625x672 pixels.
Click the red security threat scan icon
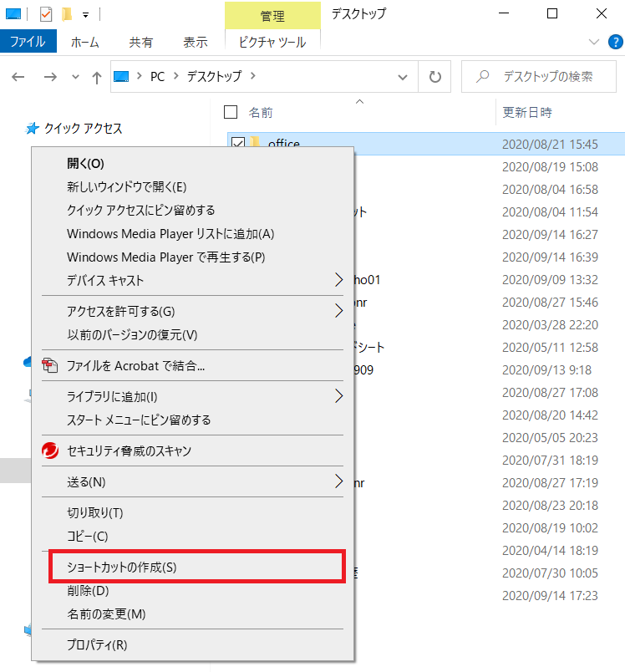[51, 451]
